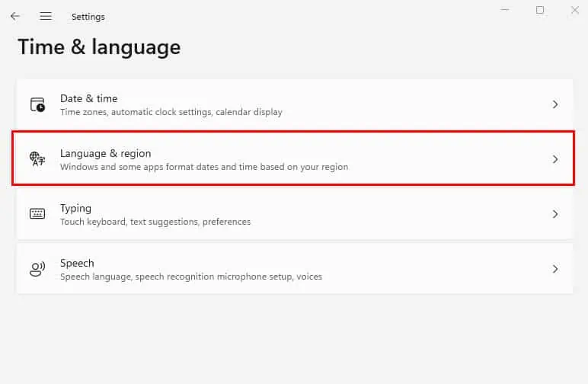Click the back arrow in Settings

click(x=15, y=16)
